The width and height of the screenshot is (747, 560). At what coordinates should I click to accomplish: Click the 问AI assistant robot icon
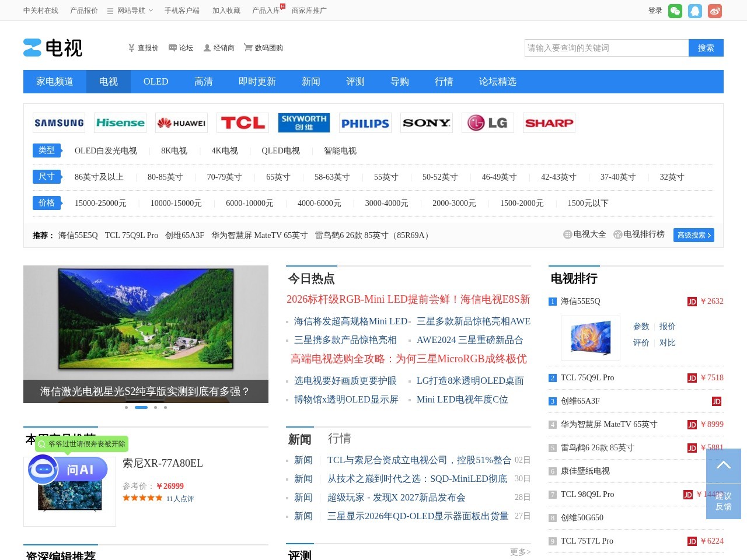(68, 470)
